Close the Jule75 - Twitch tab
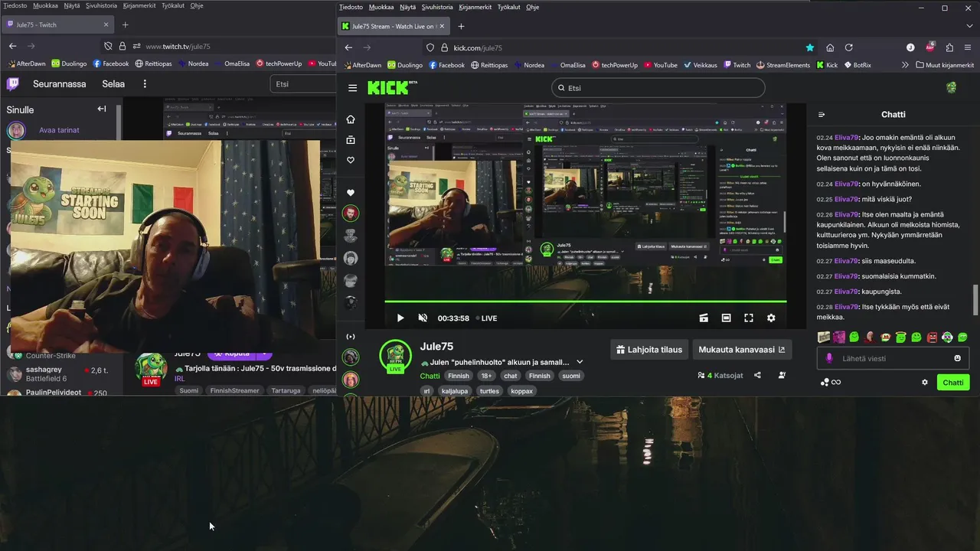 point(106,24)
